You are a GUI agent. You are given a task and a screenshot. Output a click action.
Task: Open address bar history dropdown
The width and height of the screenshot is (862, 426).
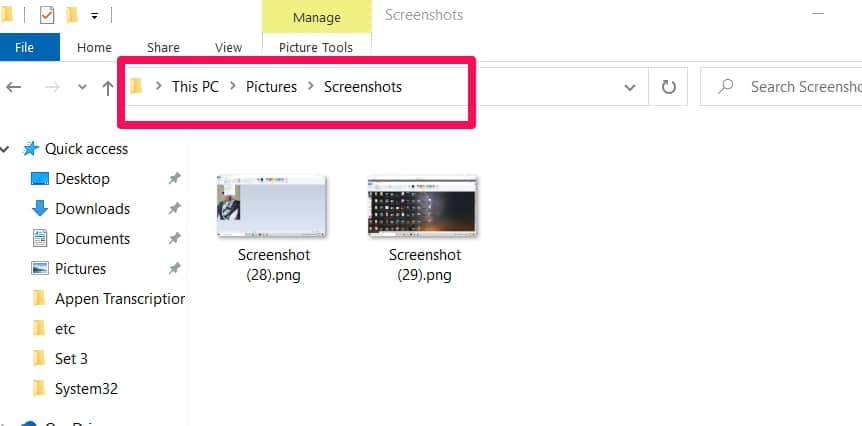click(x=630, y=87)
